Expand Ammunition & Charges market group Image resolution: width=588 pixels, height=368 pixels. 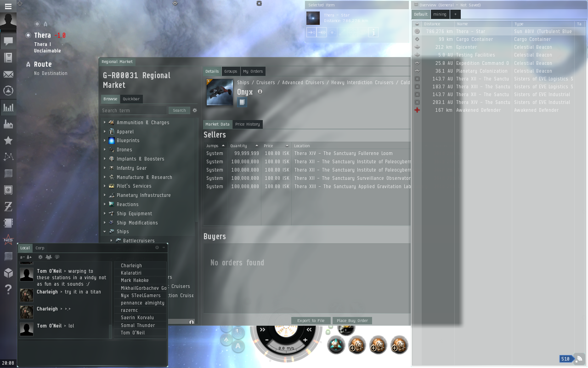(105, 122)
